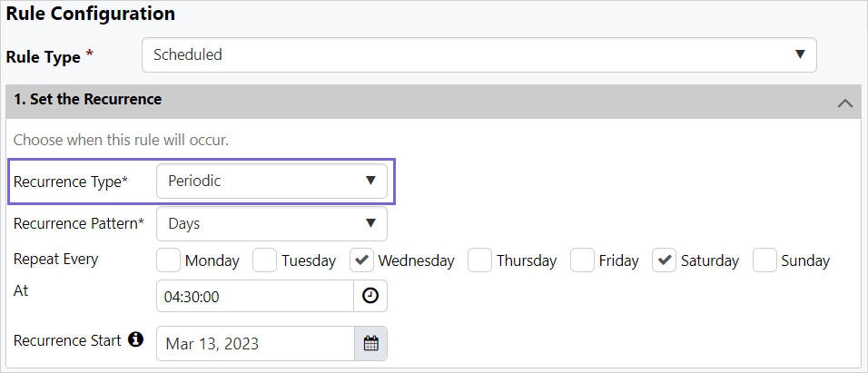Open the Rule Type dropdown
This screenshot has height=373, width=868.
coord(478,54)
